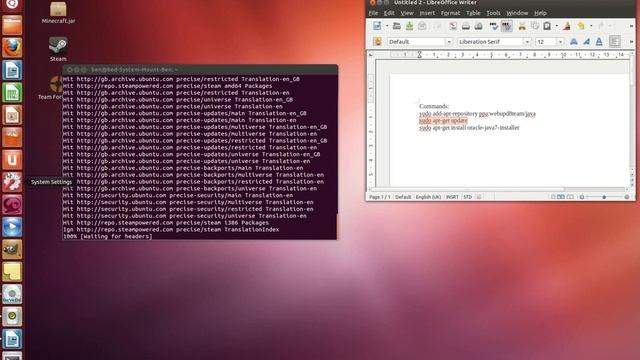This screenshot has height=360, width=640.
Task: Toggle AutoSpellcheck in Writer toolbar
Action: (507, 27)
